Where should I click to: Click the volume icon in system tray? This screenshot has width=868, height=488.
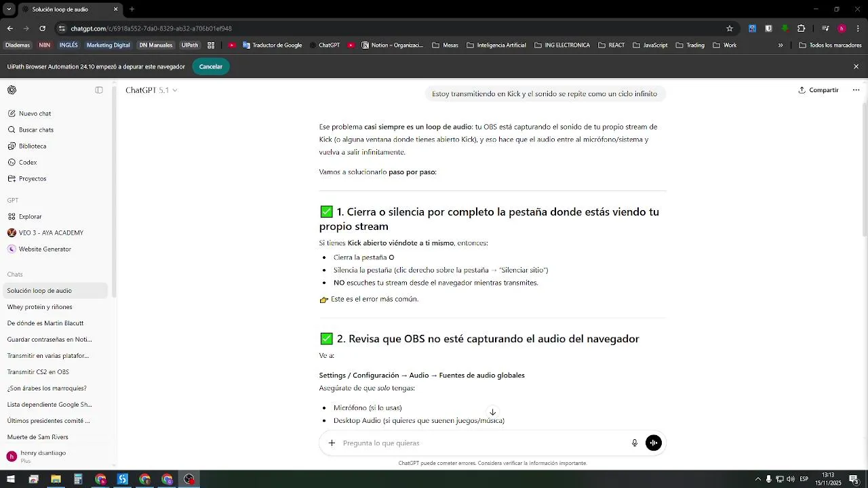click(x=791, y=479)
